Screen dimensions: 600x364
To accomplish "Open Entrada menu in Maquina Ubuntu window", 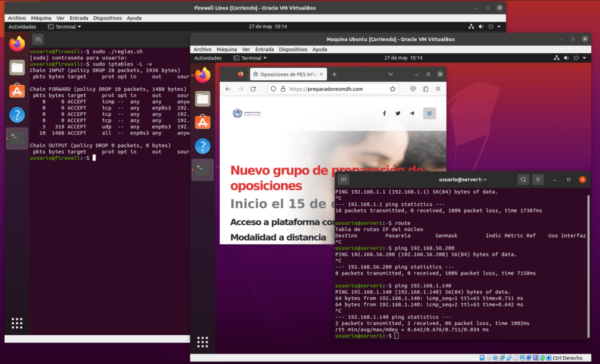I will coord(264,49).
